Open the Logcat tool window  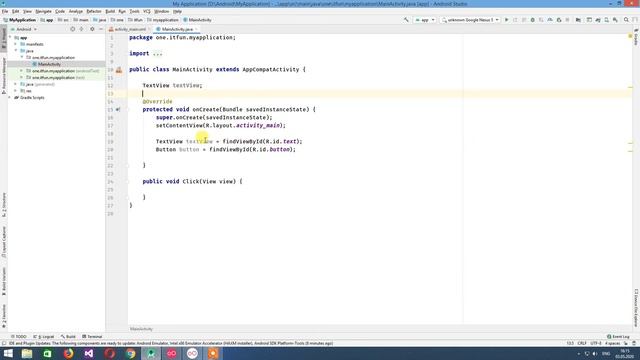point(43,337)
